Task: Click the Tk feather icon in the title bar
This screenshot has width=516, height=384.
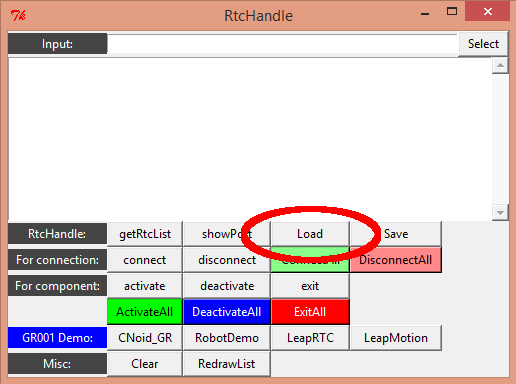Action: [18, 15]
